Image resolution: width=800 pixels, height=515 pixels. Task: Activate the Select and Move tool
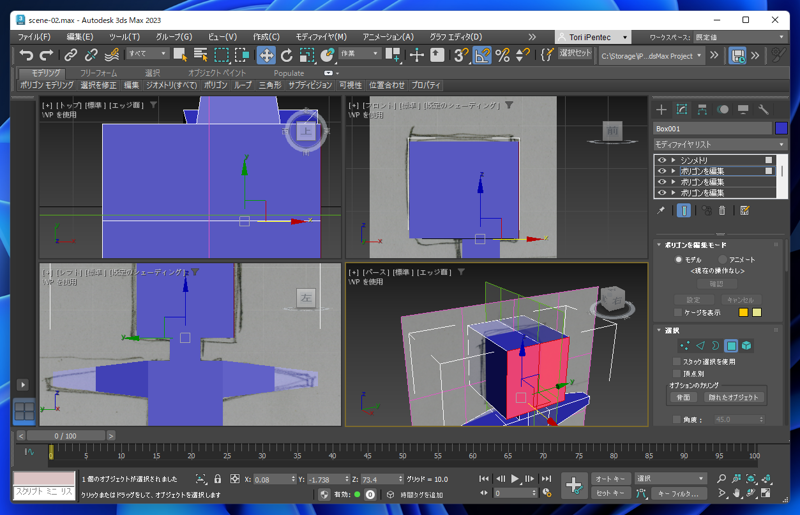pos(266,55)
